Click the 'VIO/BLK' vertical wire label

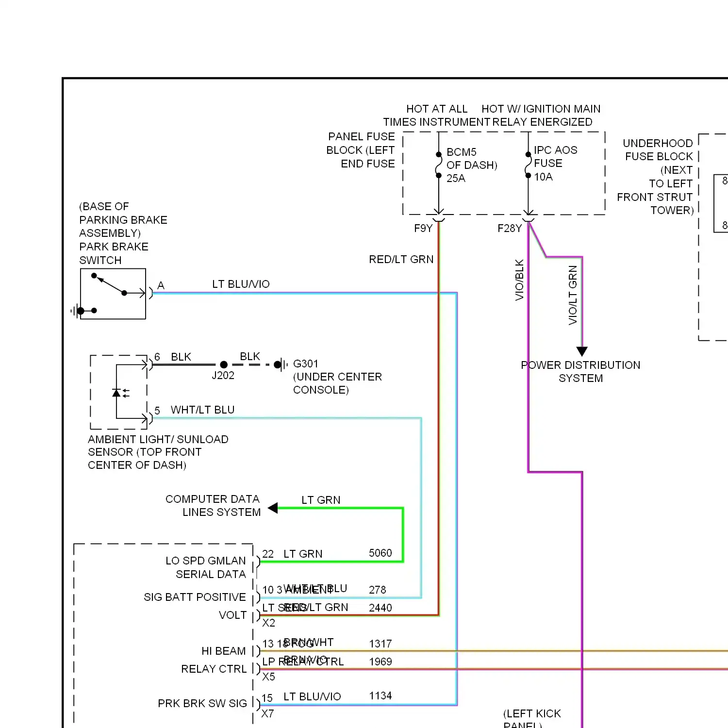click(519, 280)
